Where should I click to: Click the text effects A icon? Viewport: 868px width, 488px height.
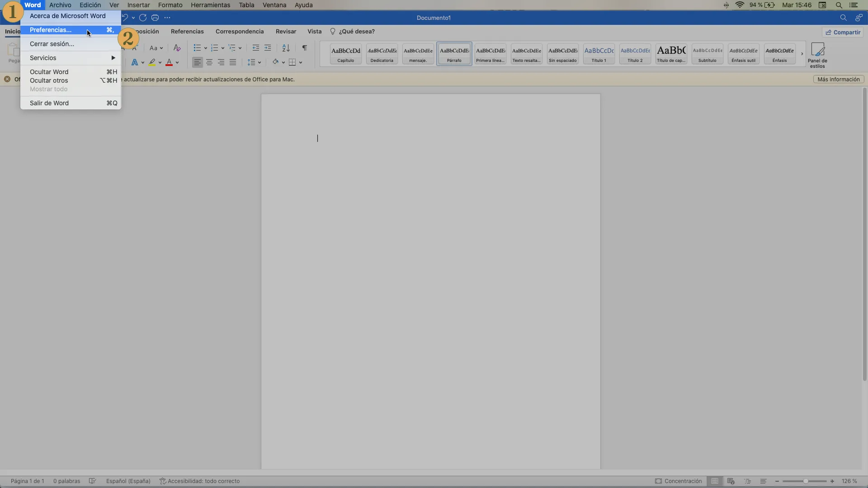pos(135,62)
